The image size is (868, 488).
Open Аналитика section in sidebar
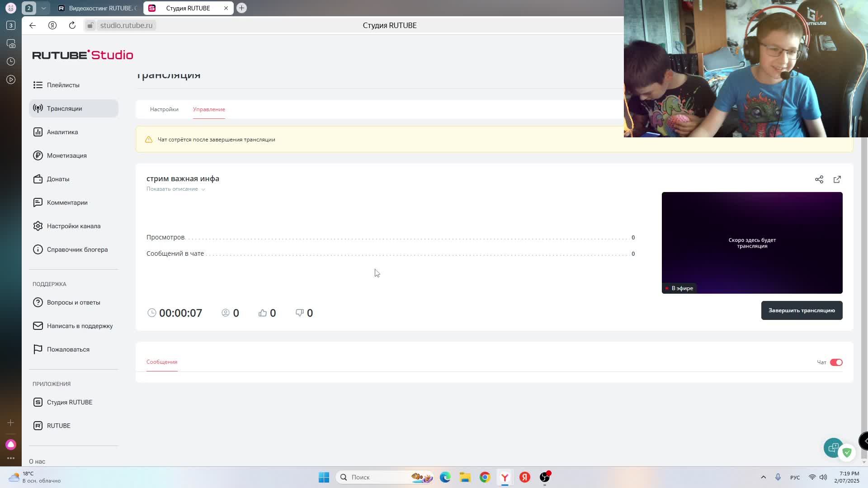point(62,132)
